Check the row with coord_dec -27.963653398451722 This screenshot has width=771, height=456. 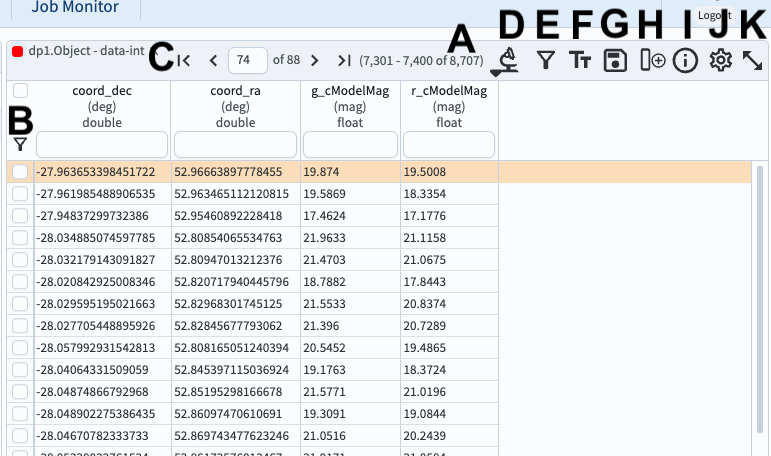point(20,172)
